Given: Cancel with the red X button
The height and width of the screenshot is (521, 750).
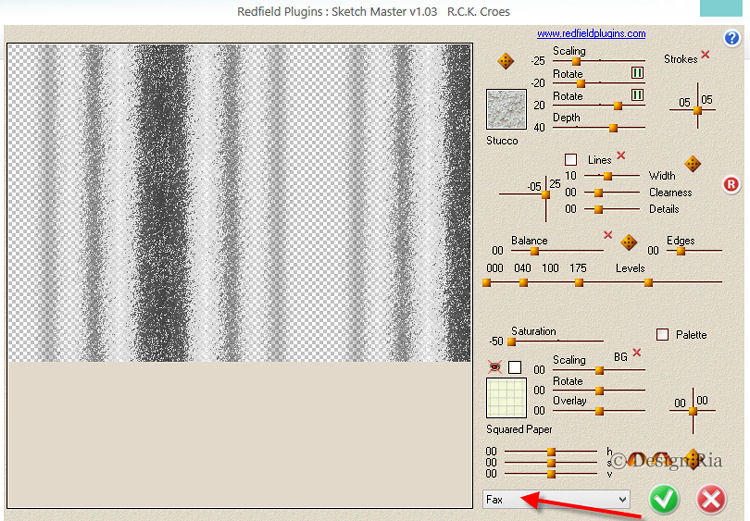Looking at the screenshot, I should [711, 498].
